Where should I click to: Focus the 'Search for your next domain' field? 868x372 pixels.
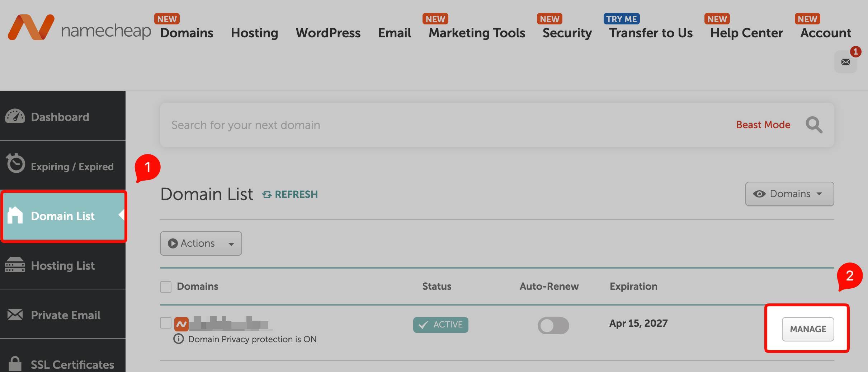(430, 125)
